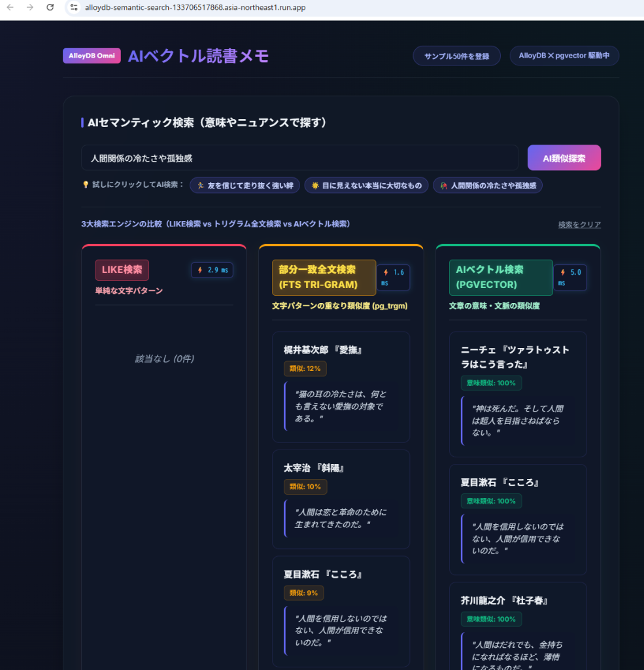Screen dimensions: 644x670
Task: Clear results via 検索をクリア link
Action: (x=579, y=224)
